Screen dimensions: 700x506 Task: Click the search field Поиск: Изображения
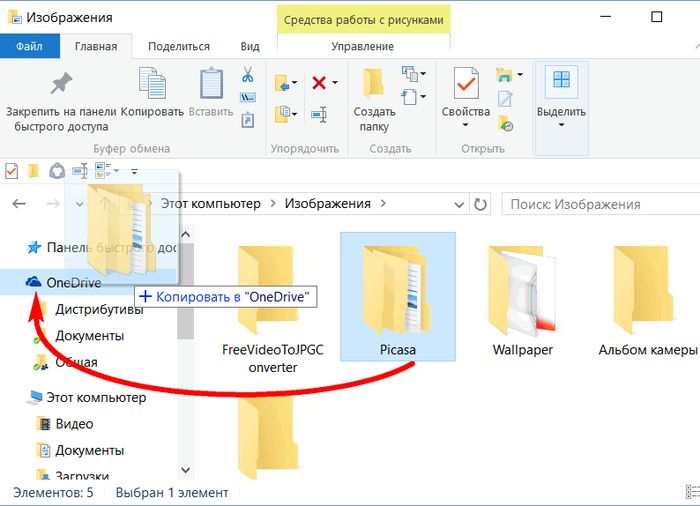click(x=590, y=204)
